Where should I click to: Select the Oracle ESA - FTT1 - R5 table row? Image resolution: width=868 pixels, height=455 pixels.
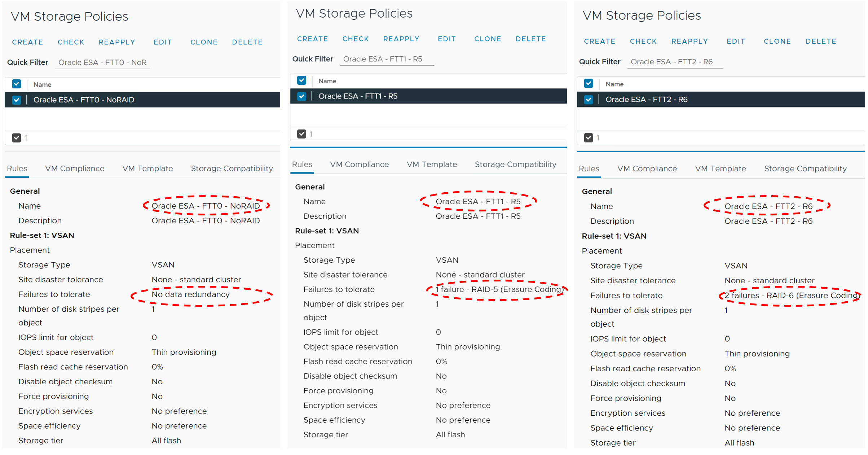click(433, 96)
